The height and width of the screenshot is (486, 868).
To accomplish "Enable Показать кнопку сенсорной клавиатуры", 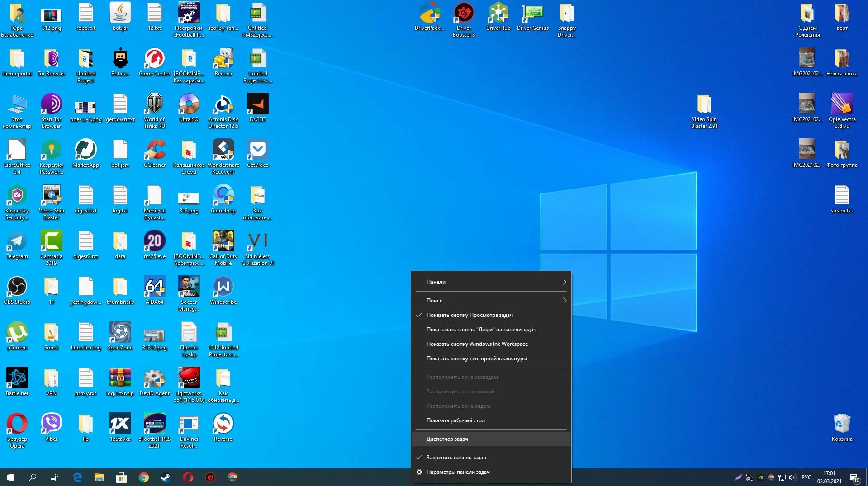I will point(491,359).
